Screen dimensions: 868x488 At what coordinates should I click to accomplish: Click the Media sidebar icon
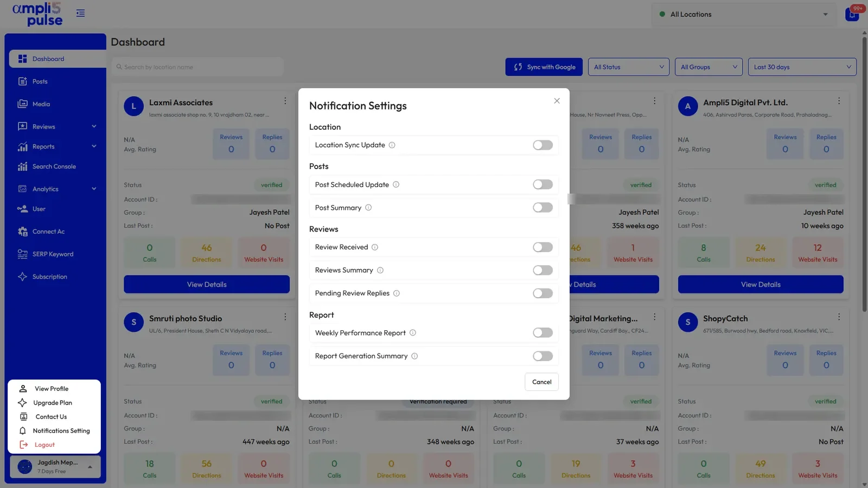(x=22, y=104)
